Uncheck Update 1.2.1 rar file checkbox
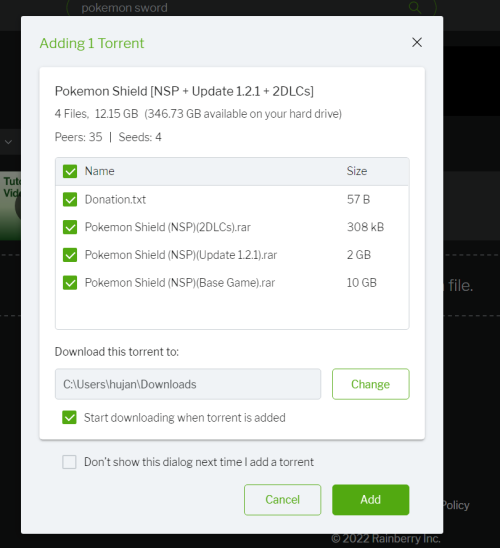The width and height of the screenshot is (500, 548). (x=70, y=255)
